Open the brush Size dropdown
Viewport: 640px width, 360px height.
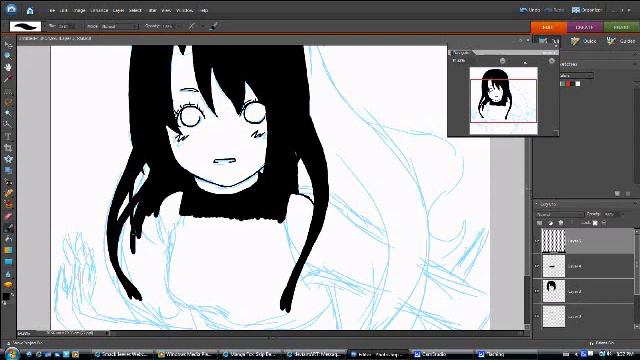coord(67,27)
